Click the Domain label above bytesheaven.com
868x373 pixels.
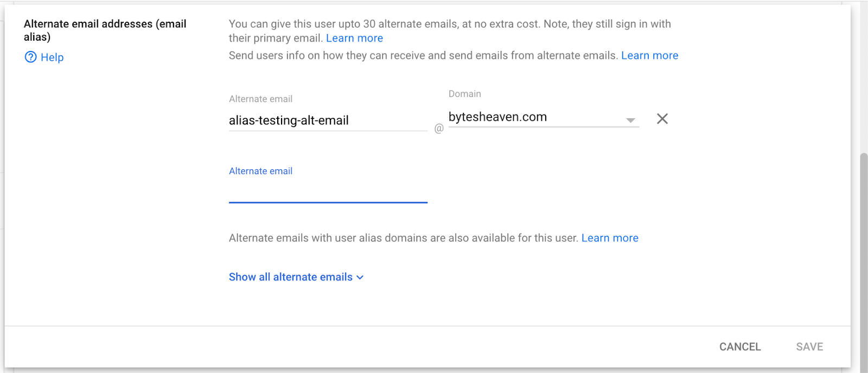(465, 94)
